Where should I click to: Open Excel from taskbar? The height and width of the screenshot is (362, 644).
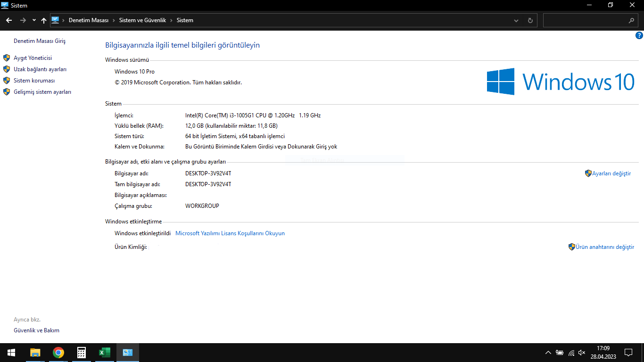(105, 353)
